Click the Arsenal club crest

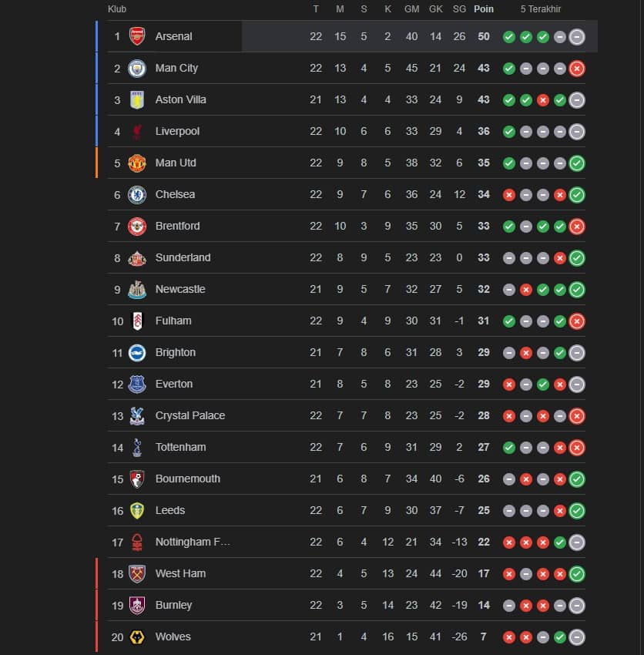[x=136, y=36]
